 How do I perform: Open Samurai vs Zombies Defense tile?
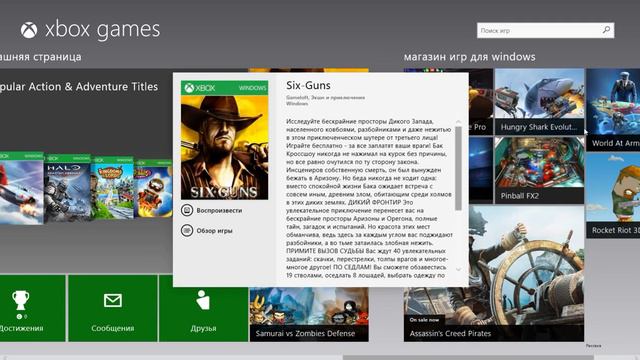click(x=309, y=314)
